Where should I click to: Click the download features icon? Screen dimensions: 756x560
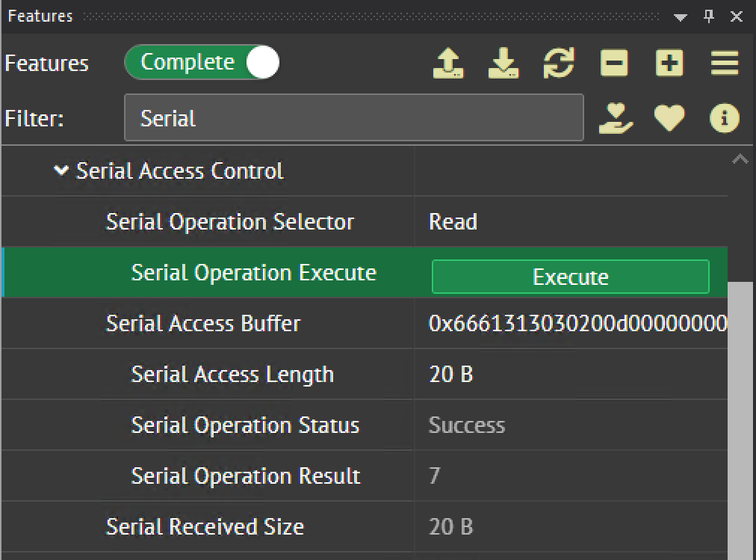tap(504, 64)
